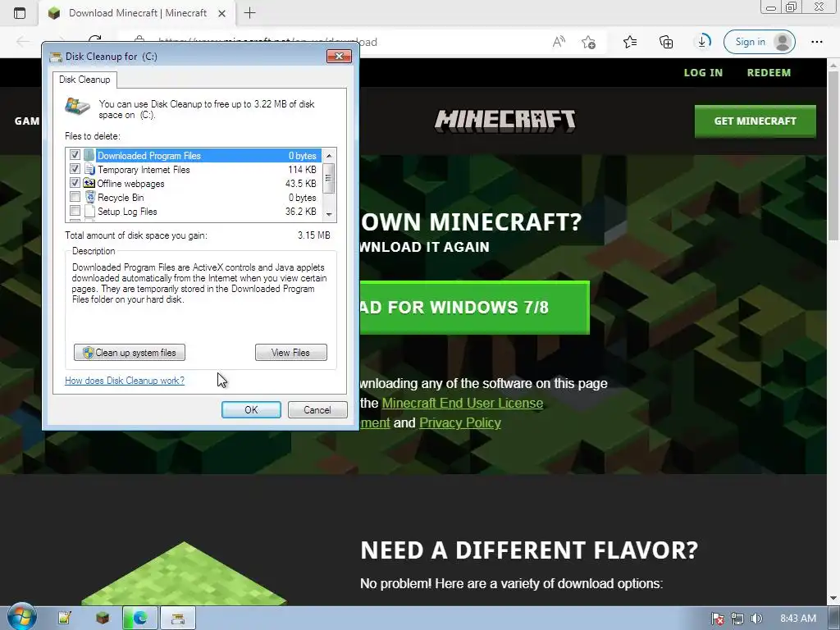
Task: Click Sign in profile button in Edge
Action: 759,42
